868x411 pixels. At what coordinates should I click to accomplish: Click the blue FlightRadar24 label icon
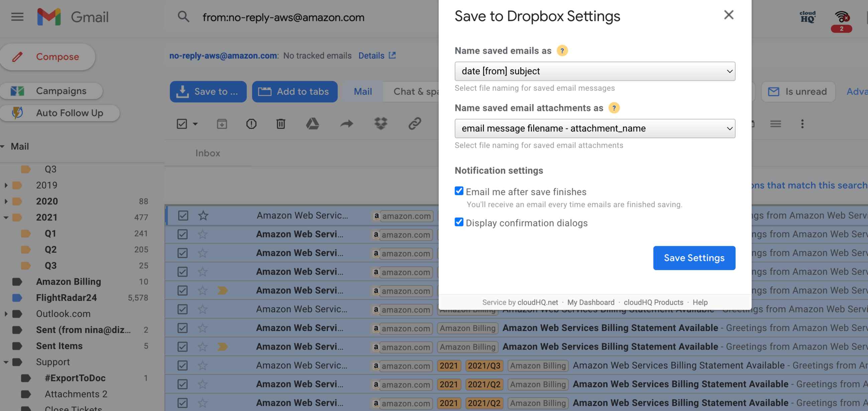tap(17, 298)
